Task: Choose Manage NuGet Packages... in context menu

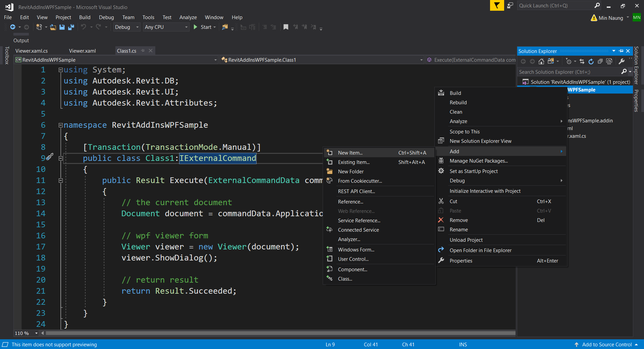Action: [479, 161]
